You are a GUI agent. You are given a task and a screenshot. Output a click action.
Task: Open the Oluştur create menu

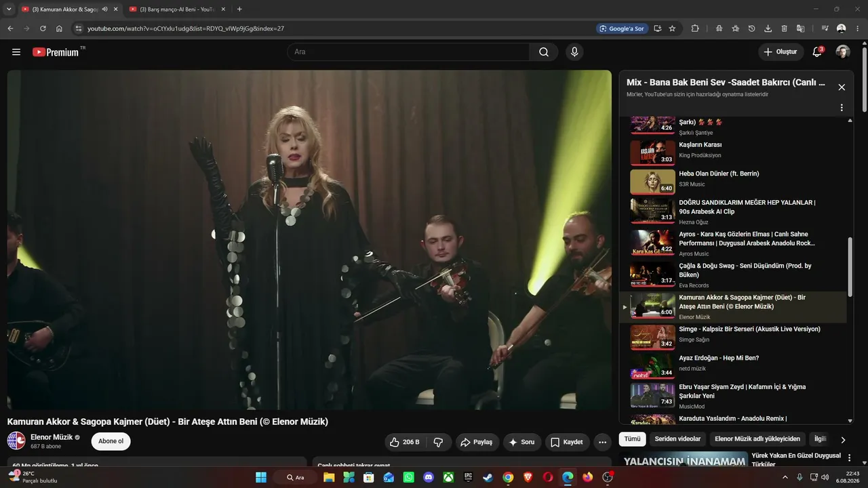coord(781,52)
